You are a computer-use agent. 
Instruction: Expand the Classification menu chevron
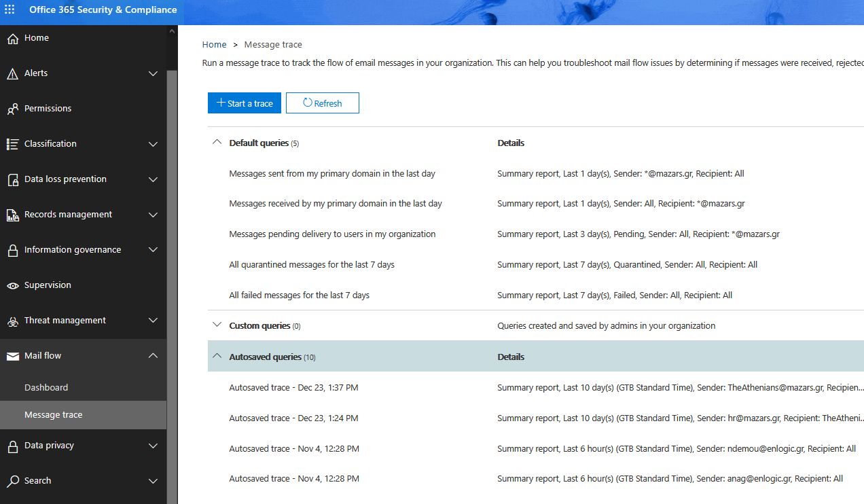click(x=153, y=144)
